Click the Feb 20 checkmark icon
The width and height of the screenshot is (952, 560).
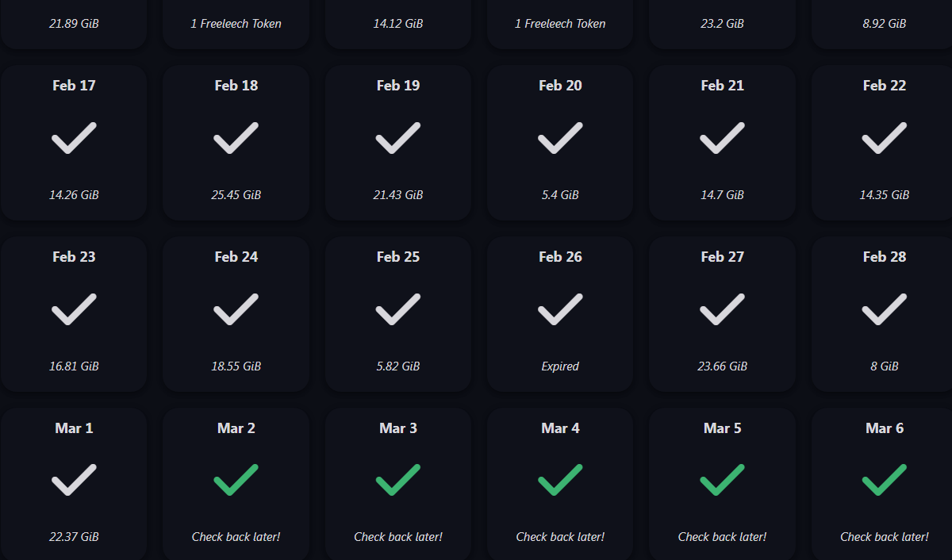[560, 138]
